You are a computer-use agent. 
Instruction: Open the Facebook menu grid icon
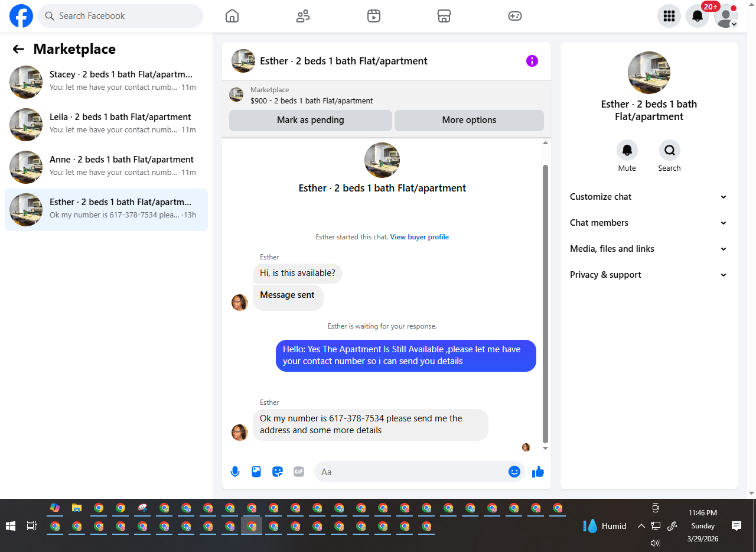tap(669, 16)
